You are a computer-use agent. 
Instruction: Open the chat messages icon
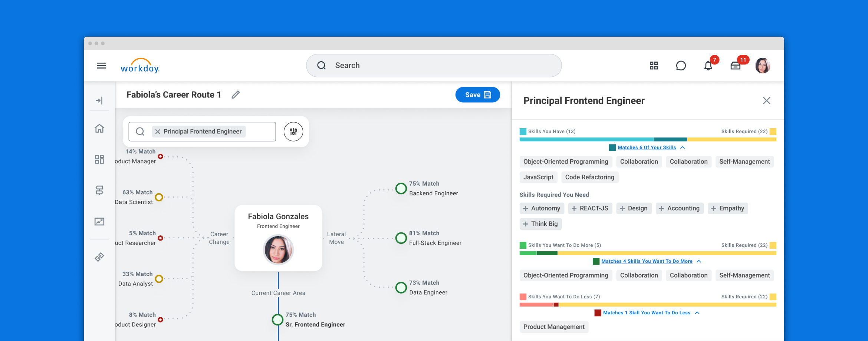point(681,66)
